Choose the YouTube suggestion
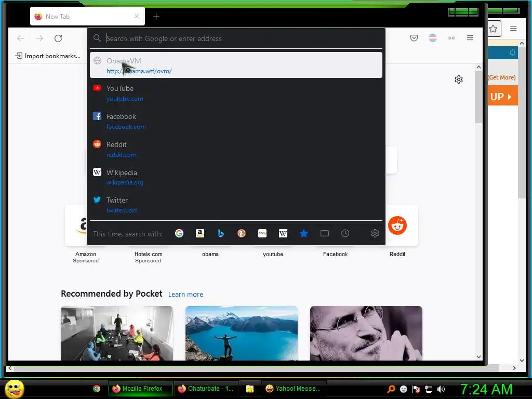This screenshot has width=532, height=399. point(236,94)
